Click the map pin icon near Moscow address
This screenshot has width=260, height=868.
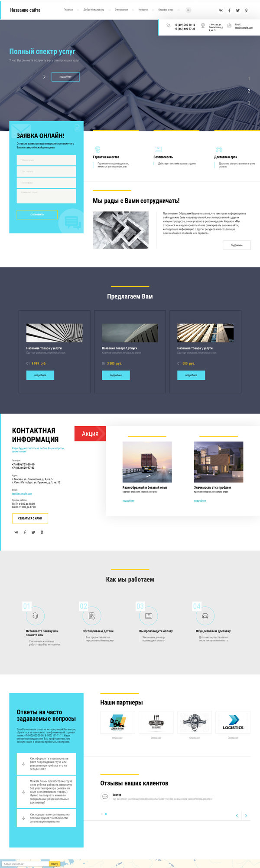coord(203,26)
